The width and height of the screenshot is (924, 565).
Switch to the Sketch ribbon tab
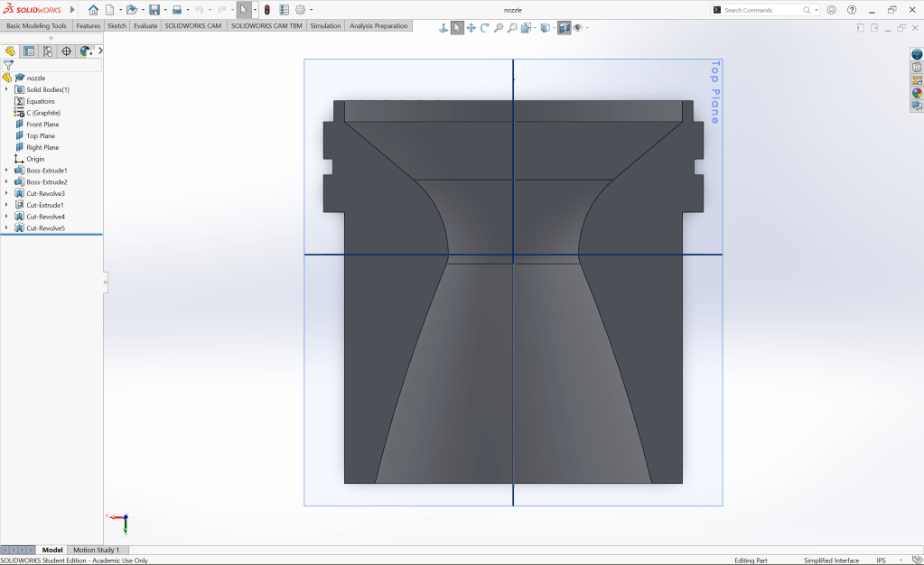(117, 26)
